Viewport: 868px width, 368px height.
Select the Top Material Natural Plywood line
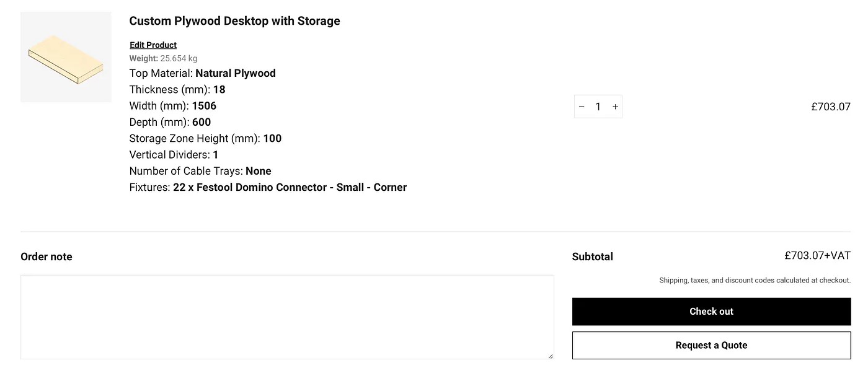pos(202,73)
